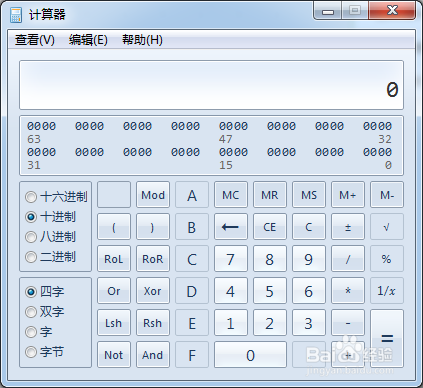Viewport: 423px width, 388px height.
Task: Click the hex digit F key
Action: point(192,355)
